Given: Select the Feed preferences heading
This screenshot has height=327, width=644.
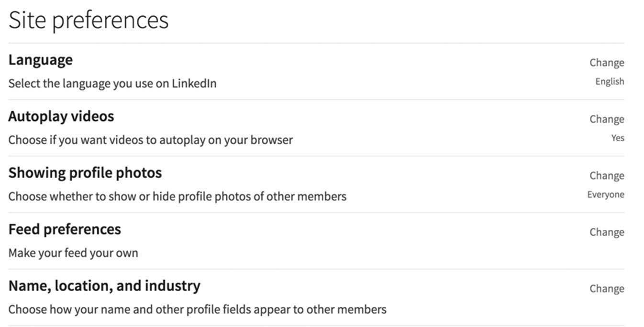Looking at the screenshot, I should click(x=65, y=229).
